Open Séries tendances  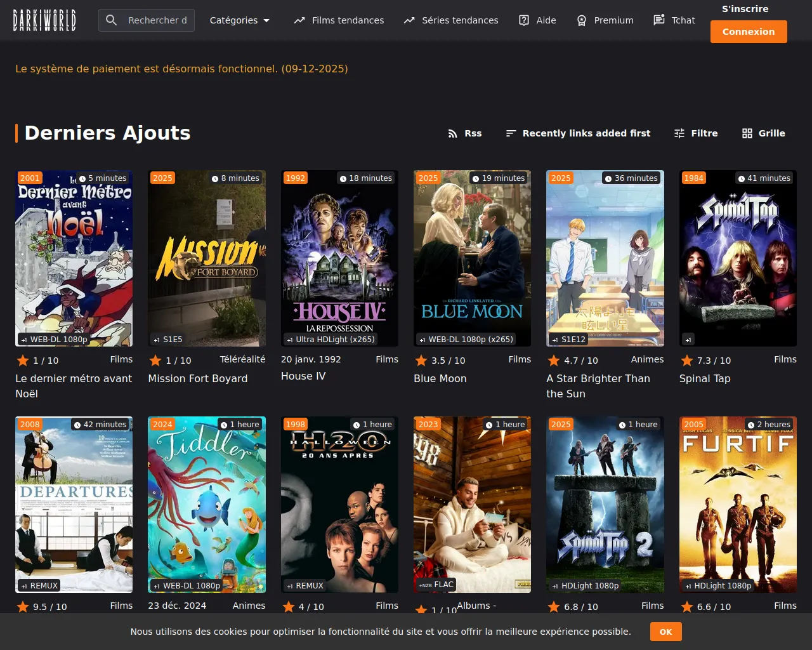click(451, 20)
